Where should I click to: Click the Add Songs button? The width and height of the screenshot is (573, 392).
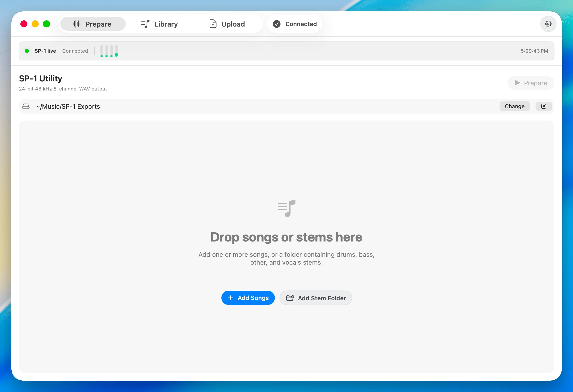click(x=248, y=298)
